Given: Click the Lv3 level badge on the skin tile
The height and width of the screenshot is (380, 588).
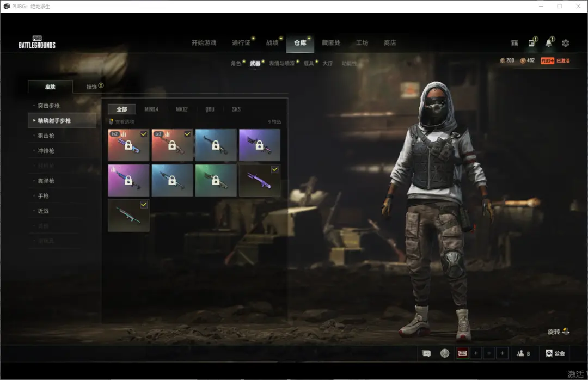Looking at the screenshot, I should (158, 134).
